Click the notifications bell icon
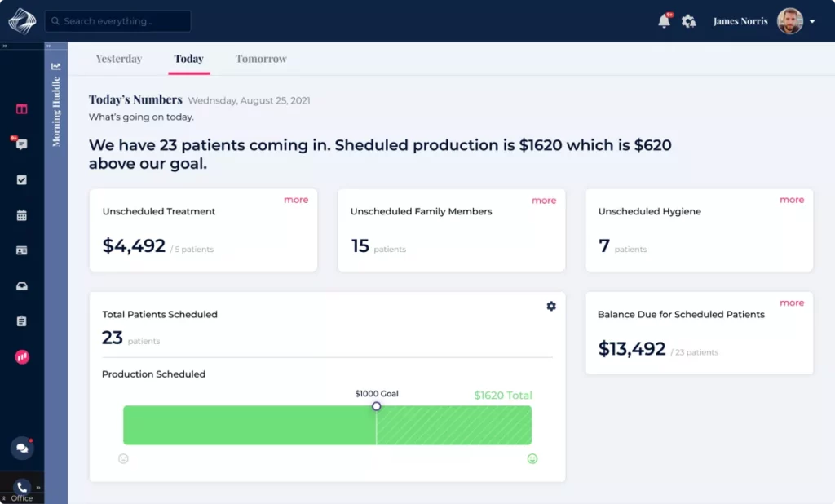This screenshot has height=504, width=835. (664, 21)
